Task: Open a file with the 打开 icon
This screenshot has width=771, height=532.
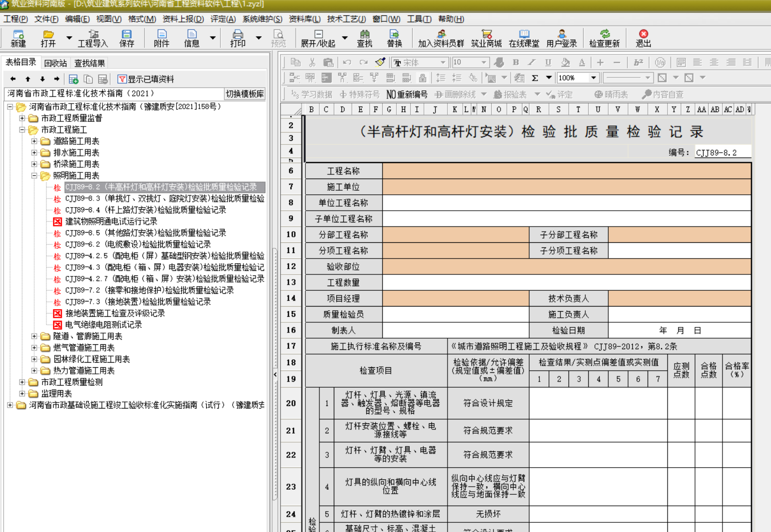Action: tap(48, 39)
